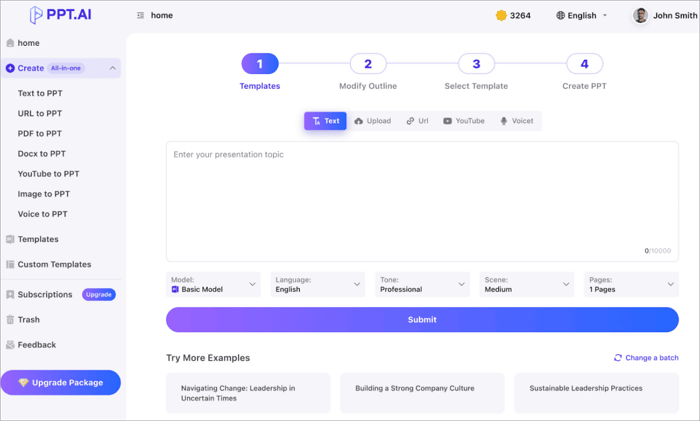The width and height of the screenshot is (700, 421).
Task: Click the Feedback icon in sidebar
Action: click(x=10, y=345)
